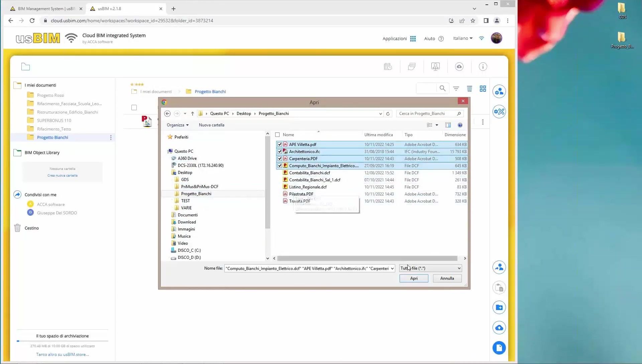Open the filter icon beside search
This screenshot has height=364, width=642.
456,88
